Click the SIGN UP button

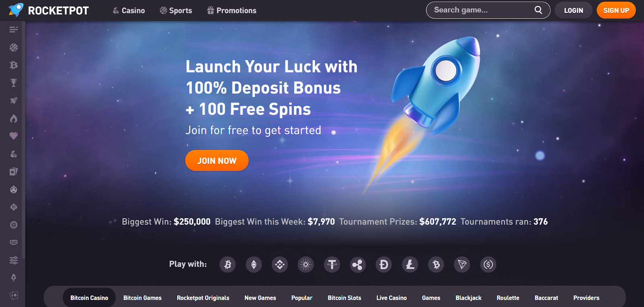pyautogui.click(x=616, y=10)
